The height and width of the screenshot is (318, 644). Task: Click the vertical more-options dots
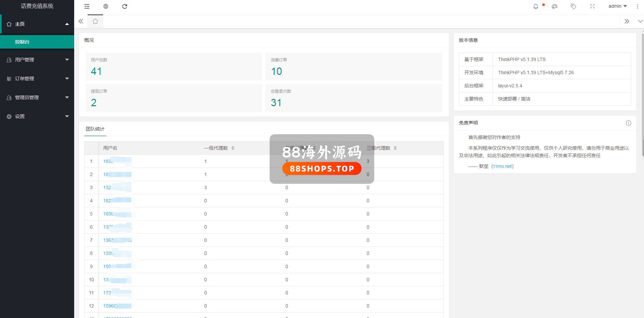click(x=637, y=6)
